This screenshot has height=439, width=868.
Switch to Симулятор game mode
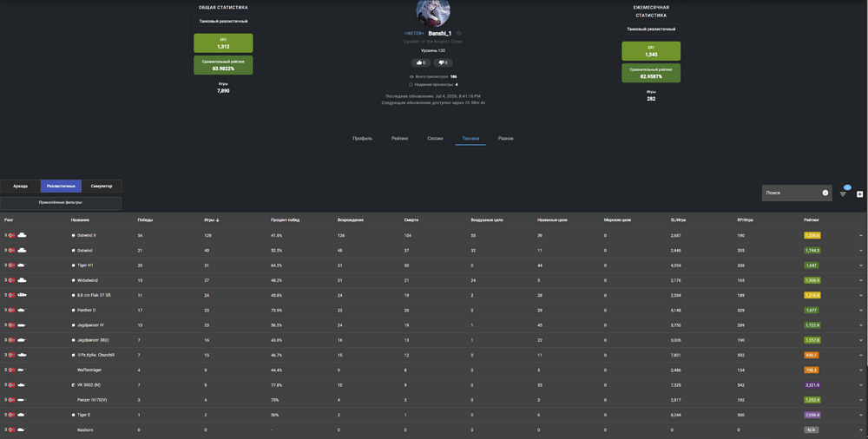pos(102,186)
